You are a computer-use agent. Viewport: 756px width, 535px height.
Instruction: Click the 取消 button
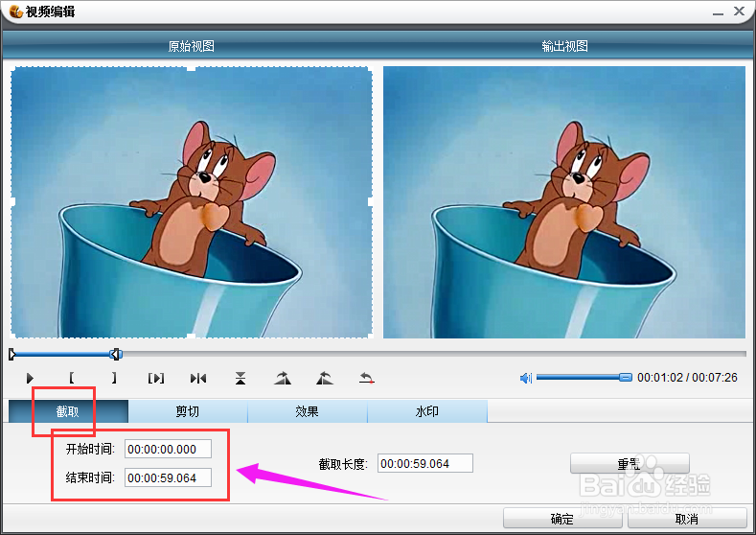tap(687, 519)
